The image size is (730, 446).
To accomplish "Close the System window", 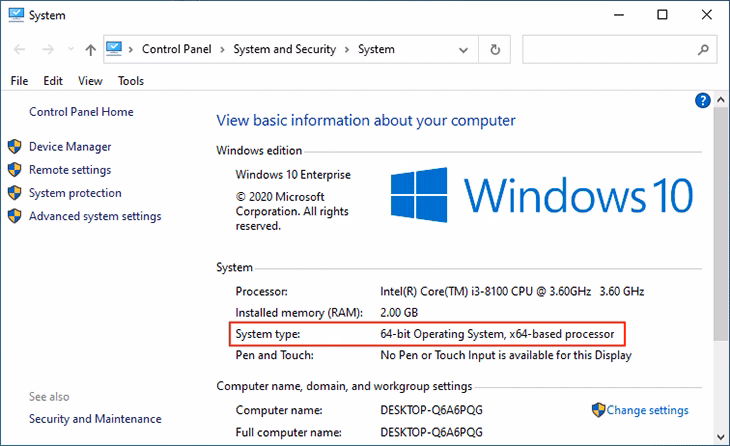I will click(x=706, y=15).
